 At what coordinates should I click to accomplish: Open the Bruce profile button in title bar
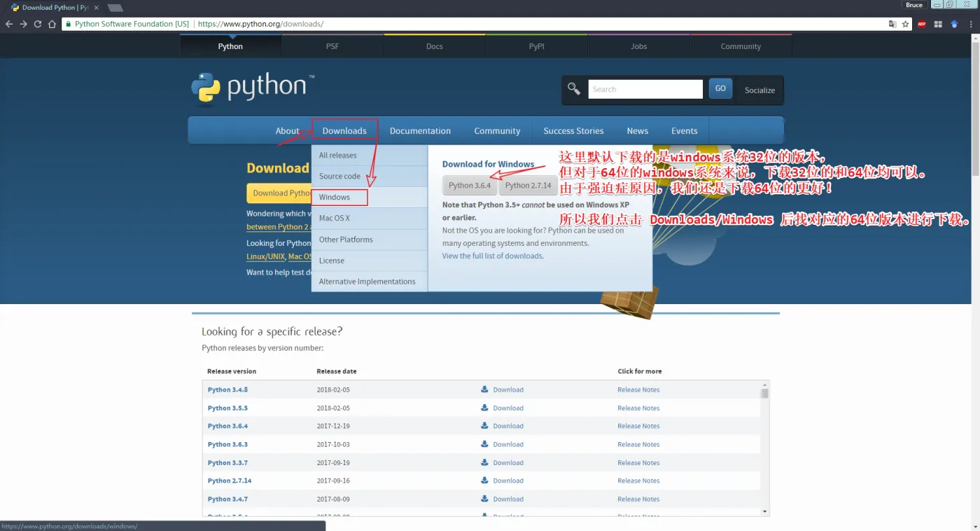[914, 5]
